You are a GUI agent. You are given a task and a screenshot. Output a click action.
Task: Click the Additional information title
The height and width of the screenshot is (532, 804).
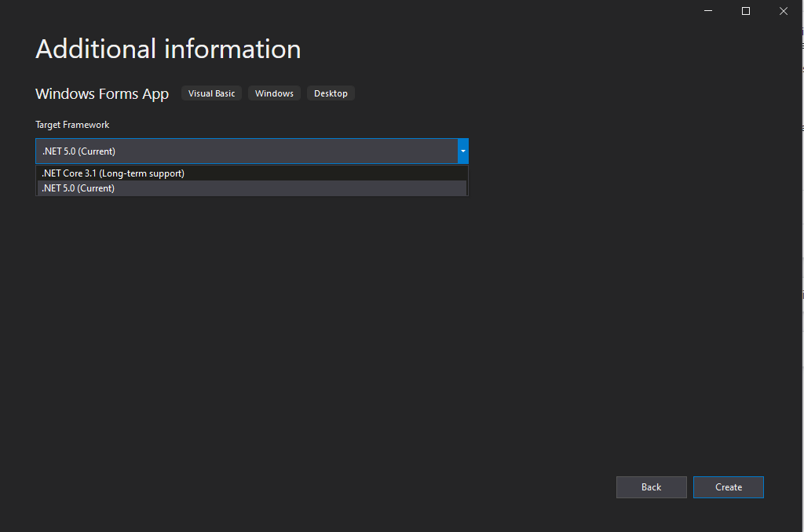(x=168, y=49)
